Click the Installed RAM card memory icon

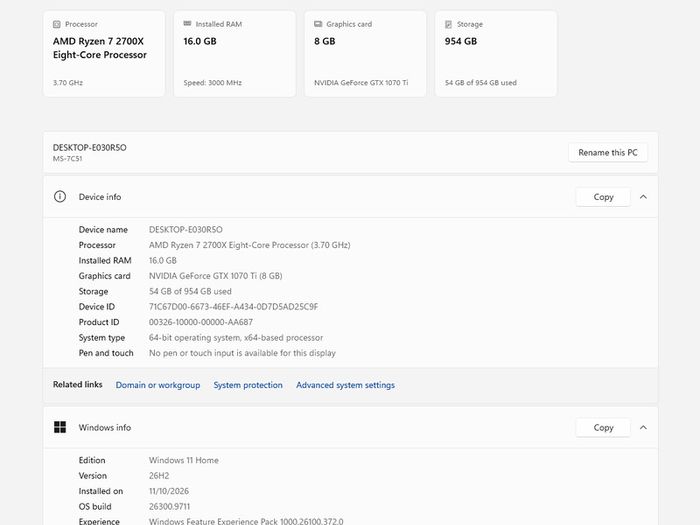[x=188, y=24]
